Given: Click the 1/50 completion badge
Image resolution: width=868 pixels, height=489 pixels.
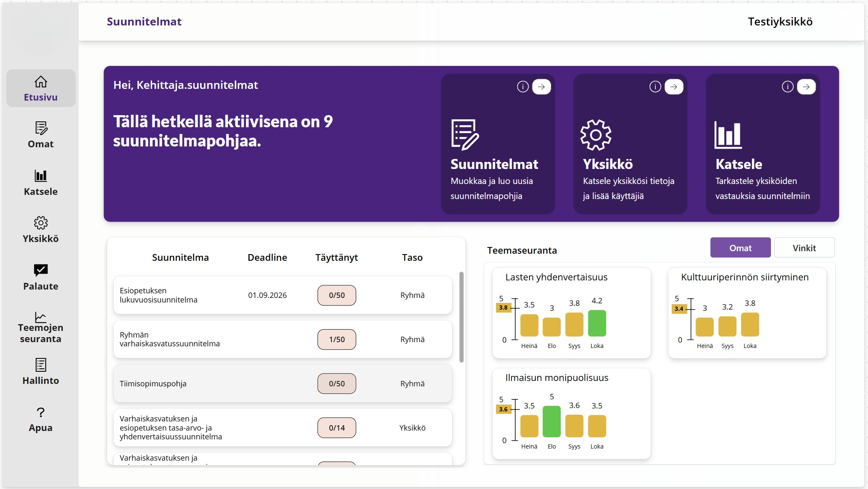Looking at the screenshot, I should click(x=337, y=339).
